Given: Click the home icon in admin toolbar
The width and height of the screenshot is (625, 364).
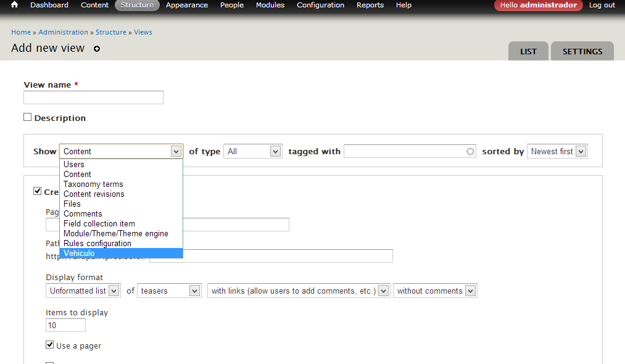Looking at the screenshot, I should click(x=14, y=5).
